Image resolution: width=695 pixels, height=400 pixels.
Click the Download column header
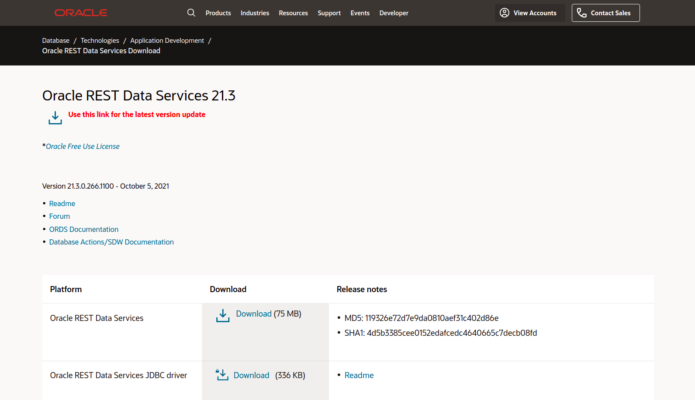(228, 289)
